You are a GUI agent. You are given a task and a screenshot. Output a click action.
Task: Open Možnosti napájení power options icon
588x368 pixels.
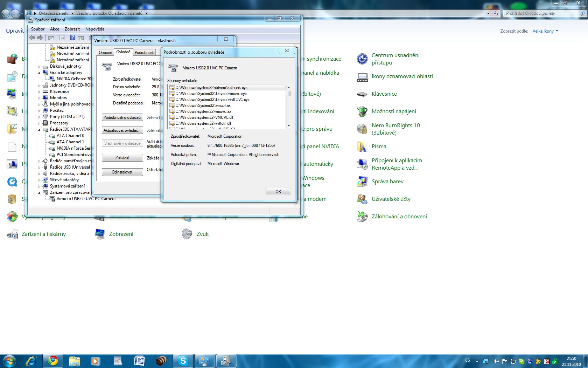pos(362,111)
